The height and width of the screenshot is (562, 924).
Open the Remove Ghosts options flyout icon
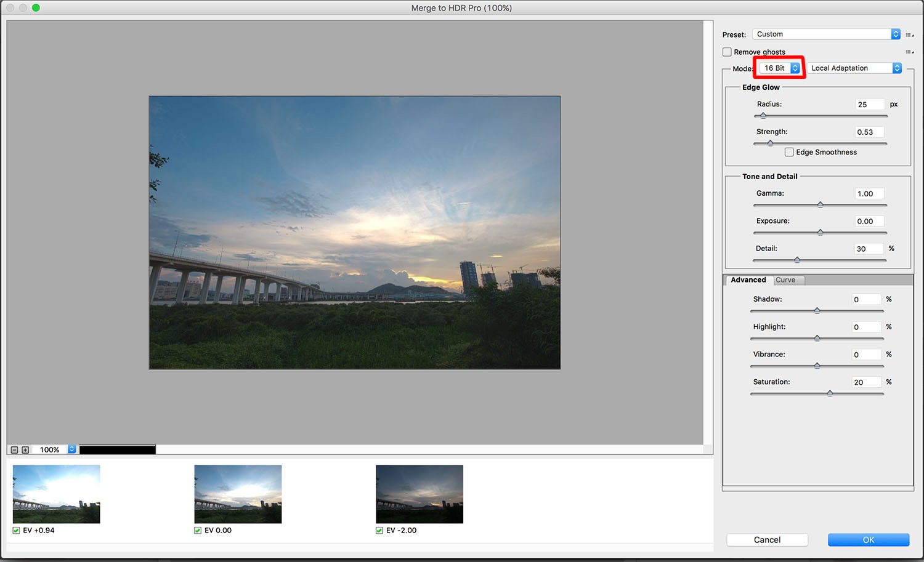click(x=910, y=52)
